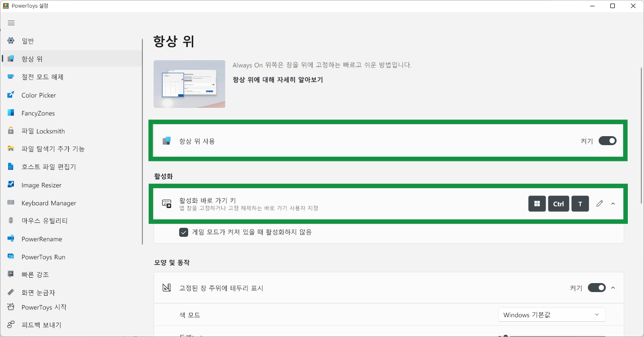Viewport: 644px width, 337px height.
Task: Click the Windows key shortcut button
Action: [537, 204]
